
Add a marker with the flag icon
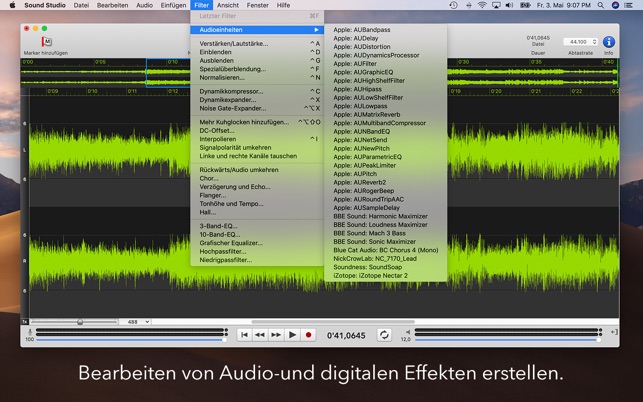(x=46, y=41)
